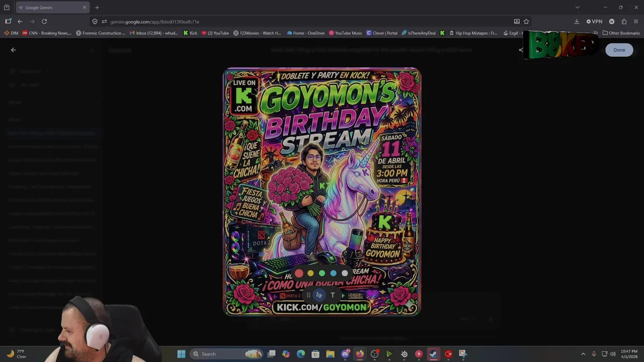644x362 pixels.
Task: Open the VPN extension
Action: (594, 22)
